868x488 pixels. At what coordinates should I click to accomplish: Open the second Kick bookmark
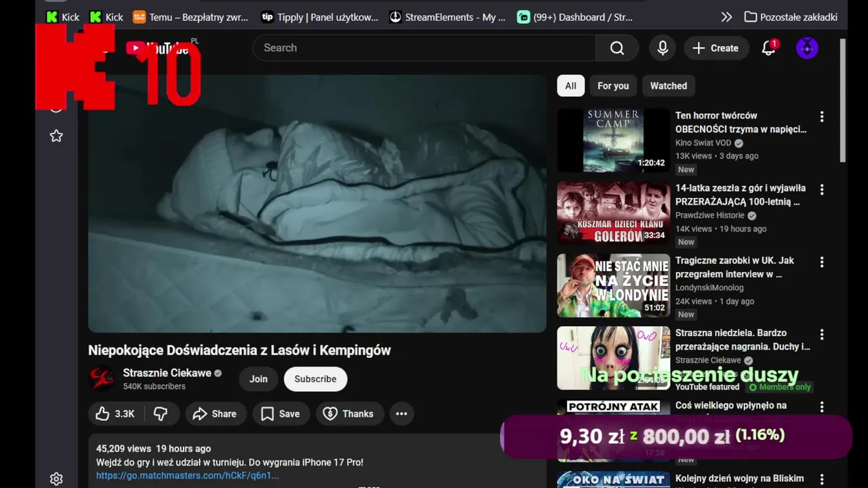(106, 17)
